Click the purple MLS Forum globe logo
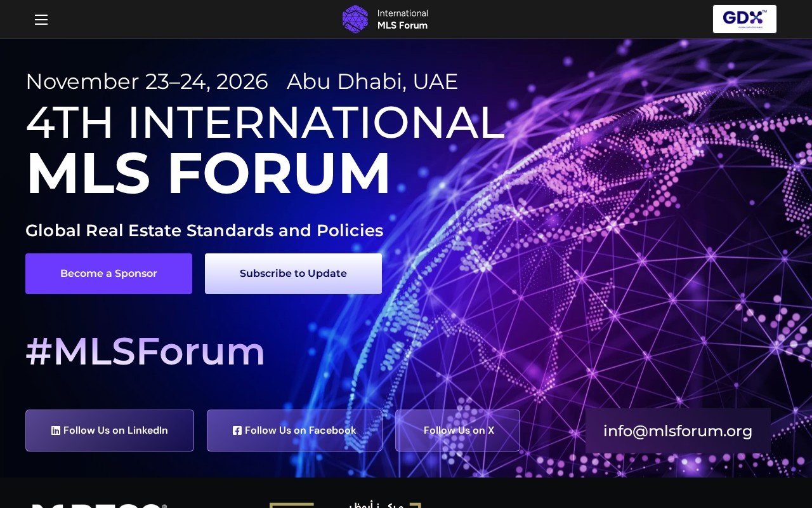 [x=355, y=19]
